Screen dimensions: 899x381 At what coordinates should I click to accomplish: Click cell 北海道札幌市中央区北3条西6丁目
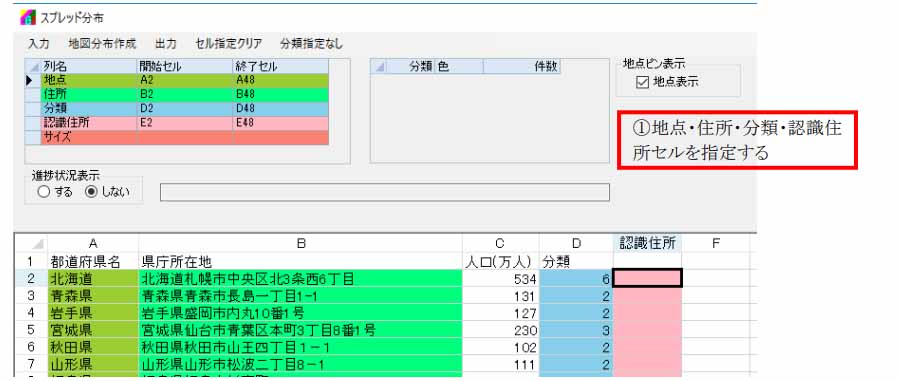tap(300, 279)
